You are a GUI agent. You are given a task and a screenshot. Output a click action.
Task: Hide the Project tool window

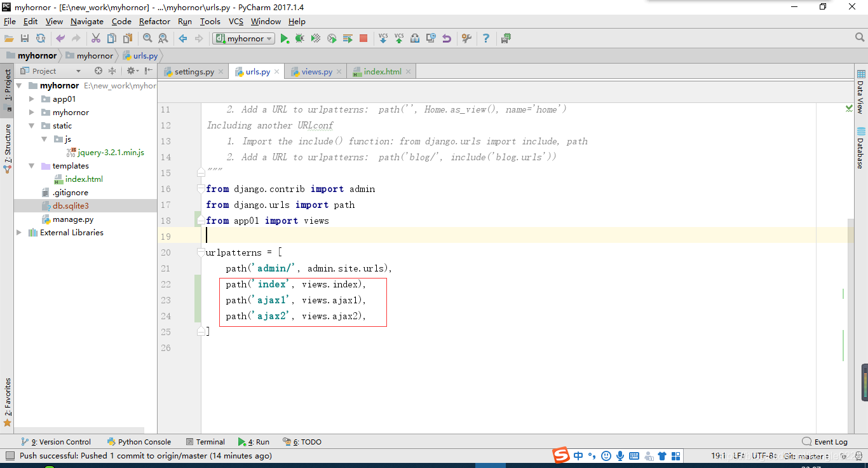(148, 71)
